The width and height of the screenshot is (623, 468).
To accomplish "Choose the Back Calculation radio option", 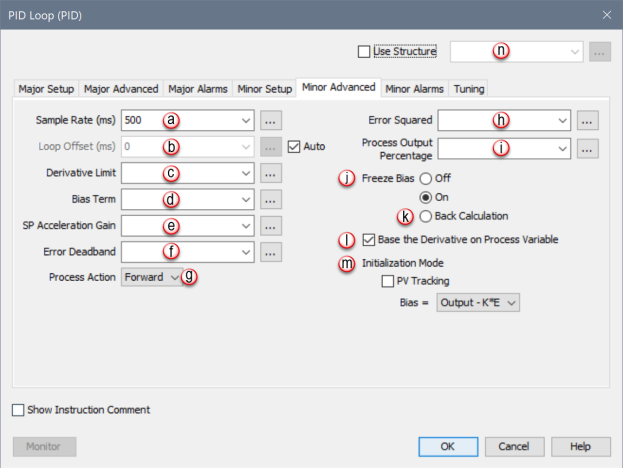I will (425, 215).
